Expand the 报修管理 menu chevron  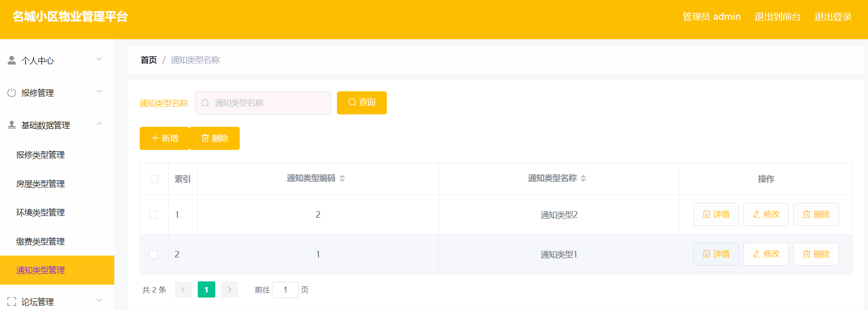(99, 91)
